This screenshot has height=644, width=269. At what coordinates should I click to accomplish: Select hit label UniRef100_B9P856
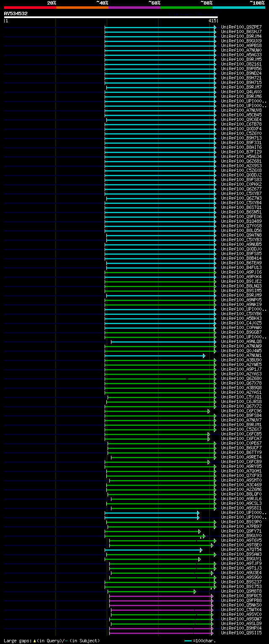pyautogui.click(x=241, y=69)
